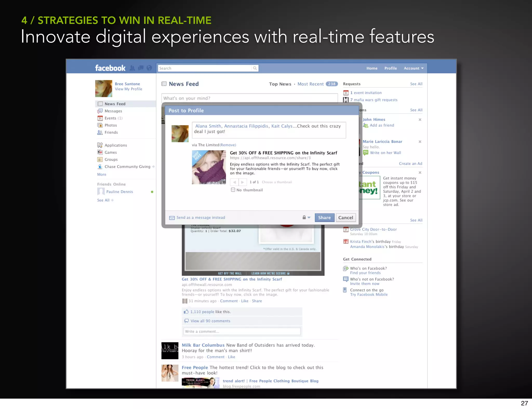Dismiss Marie Lariccia Bonar suggestion
The height and width of the screenshot is (409, 532).
pyautogui.click(x=420, y=142)
